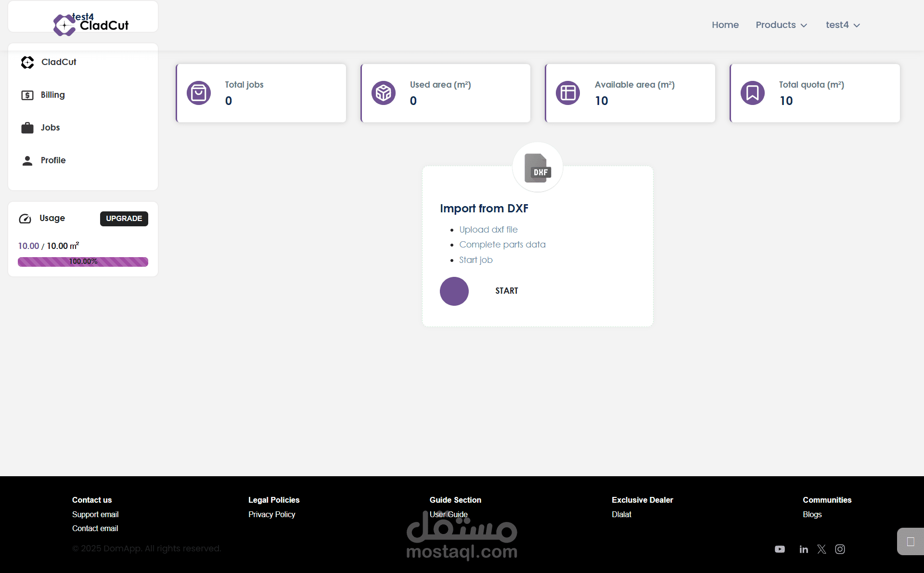Open LinkedIn page from footer icon

(x=804, y=549)
